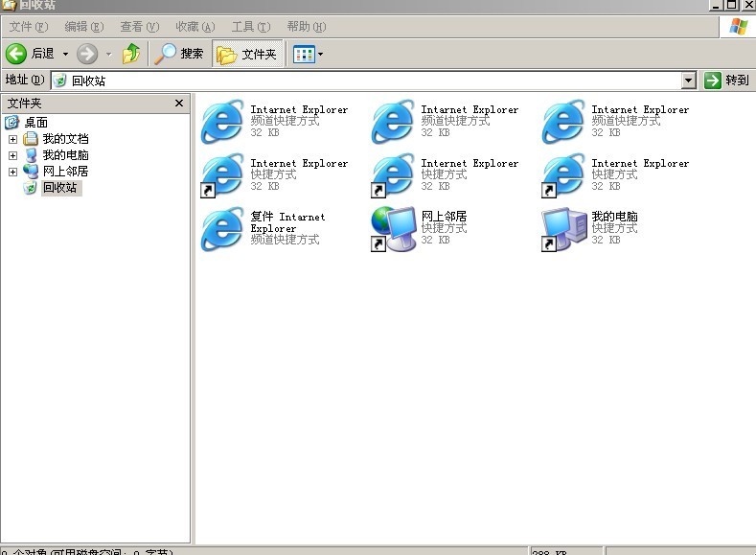Expand the address bar dropdown
The width and height of the screenshot is (756, 555).
point(689,81)
